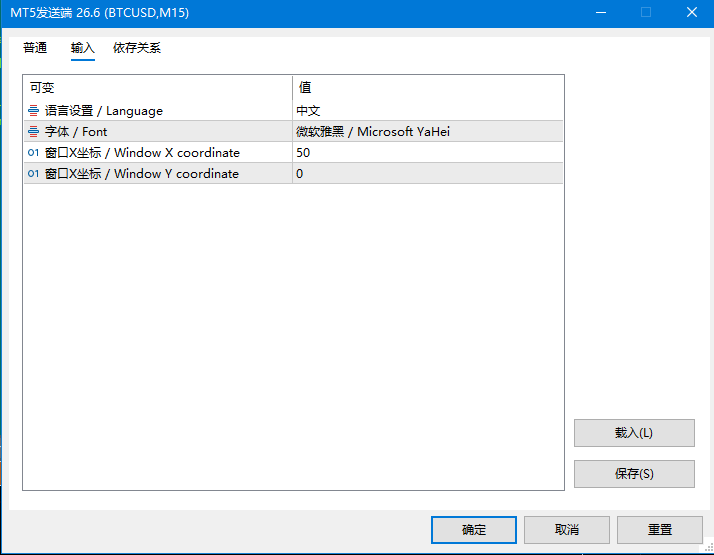This screenshot has width=714, height=555.
Task: Select the 语言设置 / Language row label
Action: (x=104, y=111)
